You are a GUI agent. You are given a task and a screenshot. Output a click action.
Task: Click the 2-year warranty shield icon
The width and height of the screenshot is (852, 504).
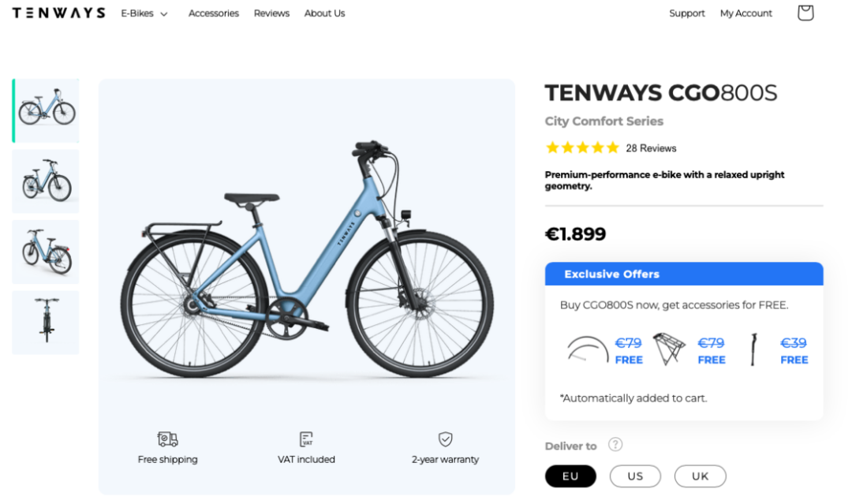tap(445, 439)
